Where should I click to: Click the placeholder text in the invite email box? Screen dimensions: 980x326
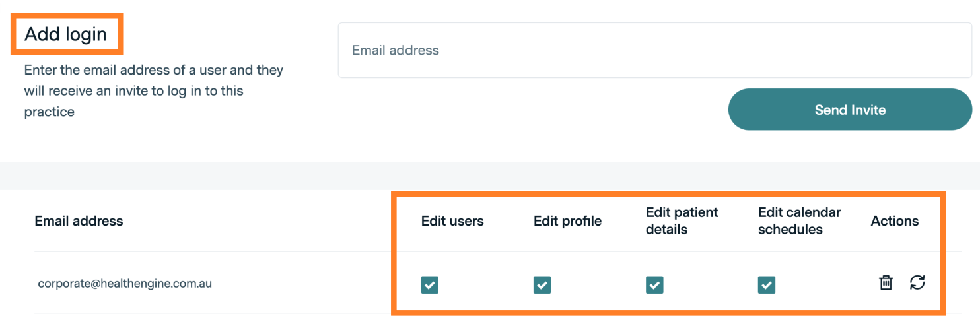pos(395,50)
